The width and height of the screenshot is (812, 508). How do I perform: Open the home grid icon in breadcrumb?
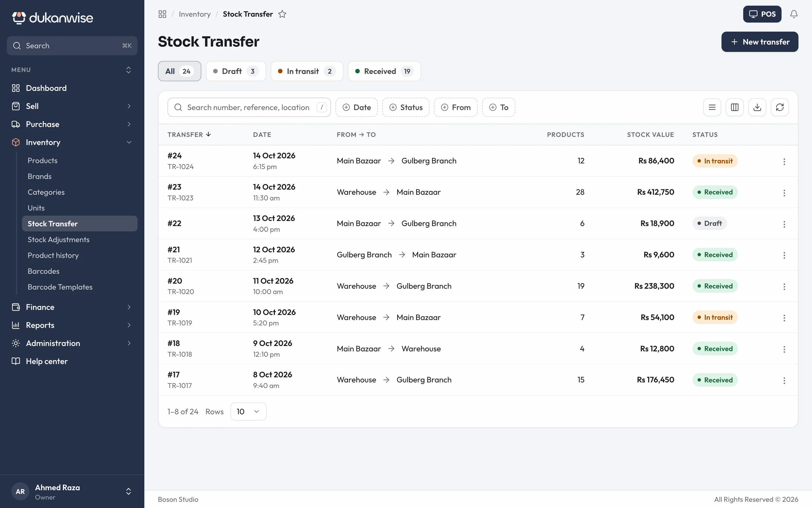click(x=162, y=14)
